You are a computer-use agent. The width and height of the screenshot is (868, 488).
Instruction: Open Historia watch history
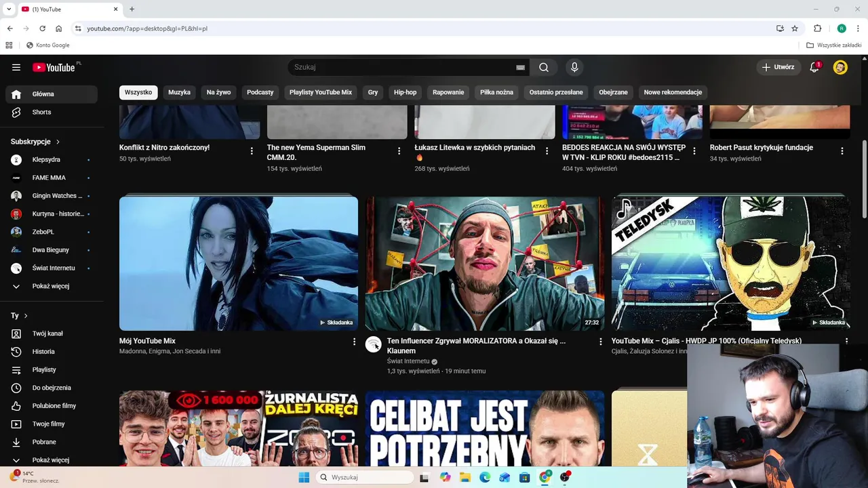tap(52, 352)
